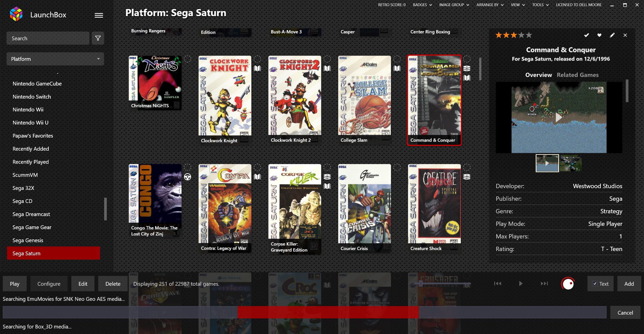Select the Courier Crisis game cover

click(364, 208)
